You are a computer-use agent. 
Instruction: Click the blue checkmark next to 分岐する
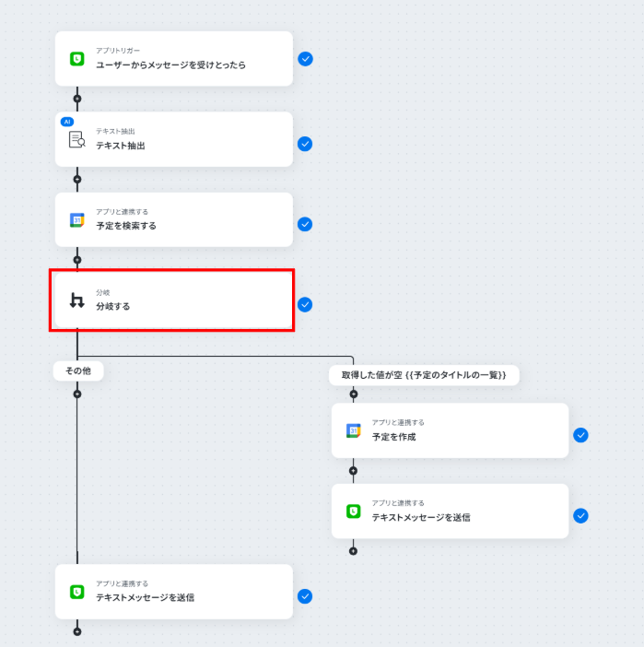click(305, 304)
